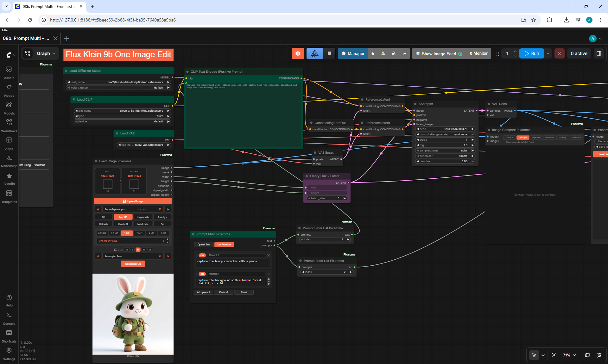Expand the Run options dropdown arrow
The height and width of the screenshot is (364, 608).
point(548,53)
